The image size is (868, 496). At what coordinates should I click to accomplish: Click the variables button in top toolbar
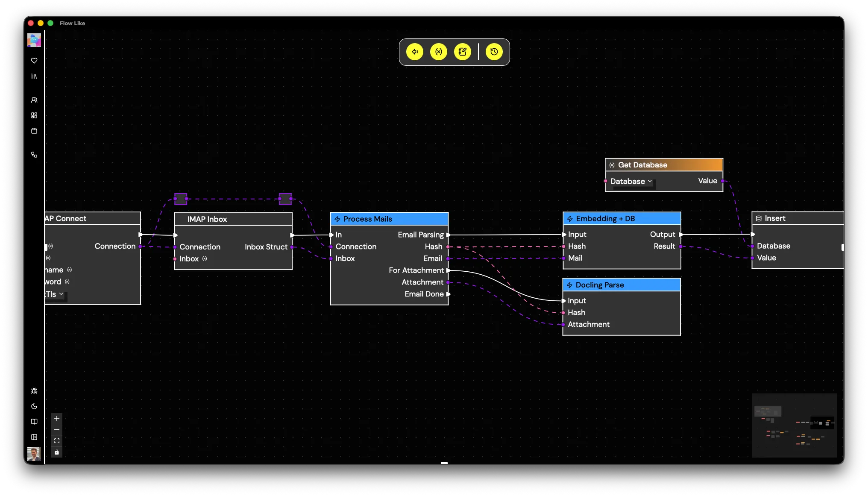tap(438, 52)
